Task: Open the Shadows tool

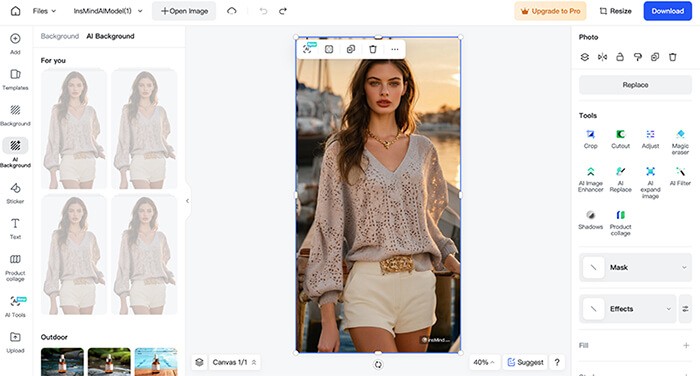Action: [x=591, y=220]
